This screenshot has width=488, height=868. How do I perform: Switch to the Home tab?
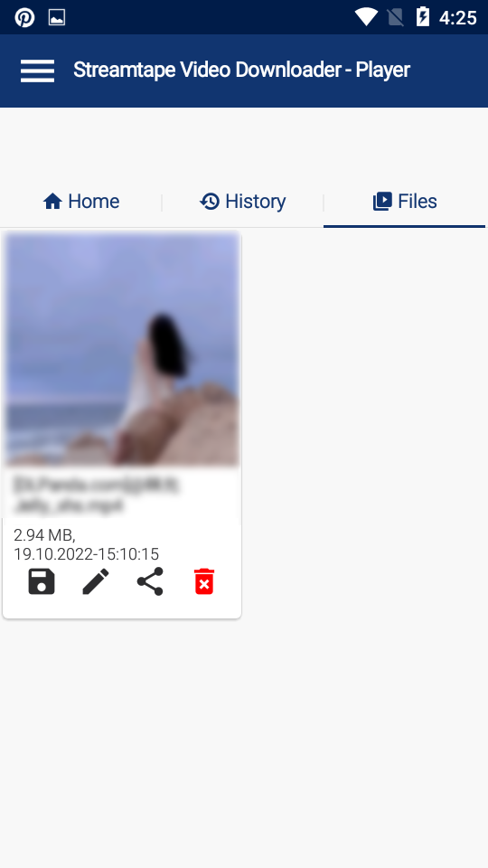pos(81,201)
